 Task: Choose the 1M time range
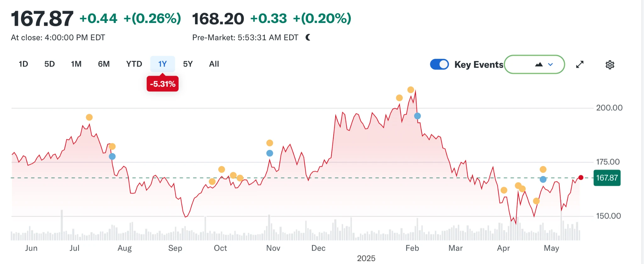[x=76, y=64]
